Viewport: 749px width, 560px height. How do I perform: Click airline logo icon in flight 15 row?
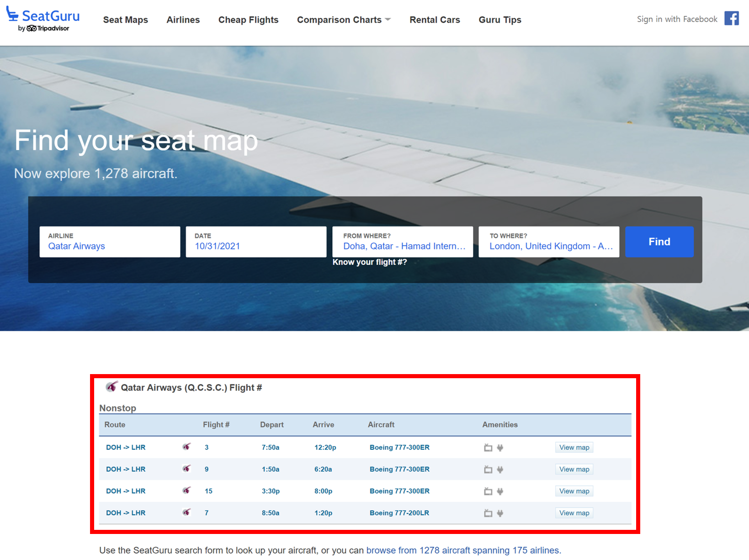pyautogui.click(x=186, y=491)
